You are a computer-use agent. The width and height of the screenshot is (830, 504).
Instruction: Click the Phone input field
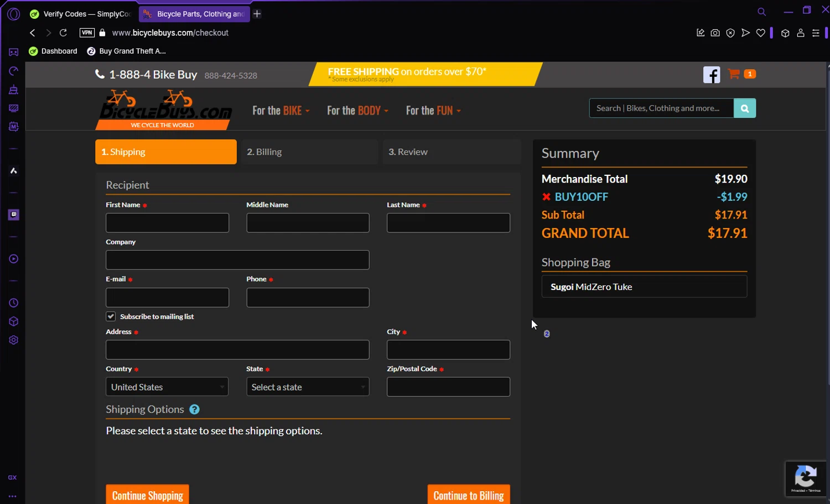(x=308, y=298)
